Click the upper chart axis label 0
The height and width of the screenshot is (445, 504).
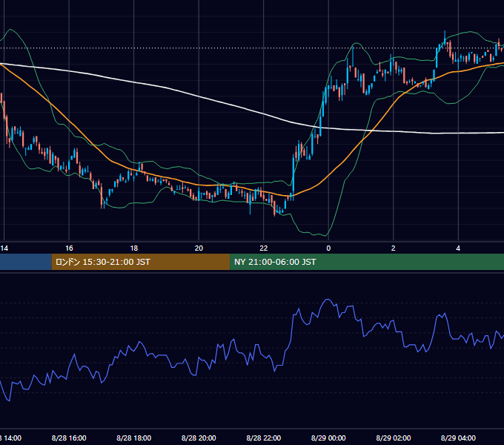coord(328,248)
